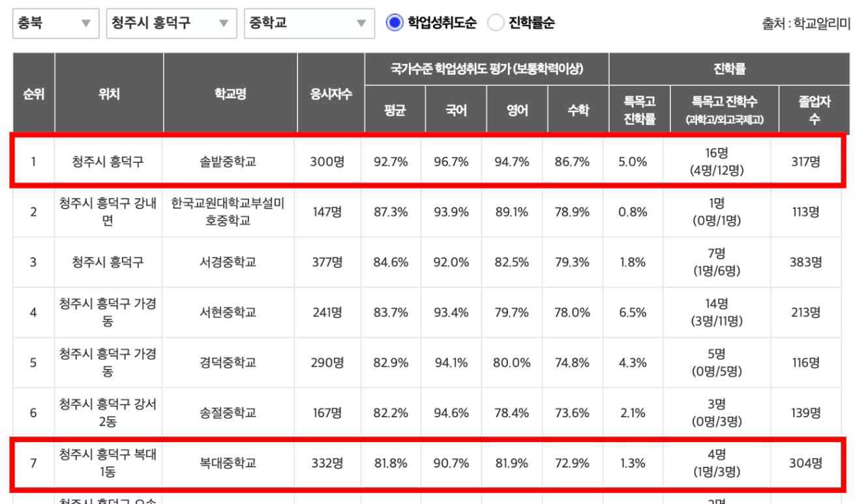
Task: Open the 중학교 school type dropdown
Action: (x=309, y=23)
